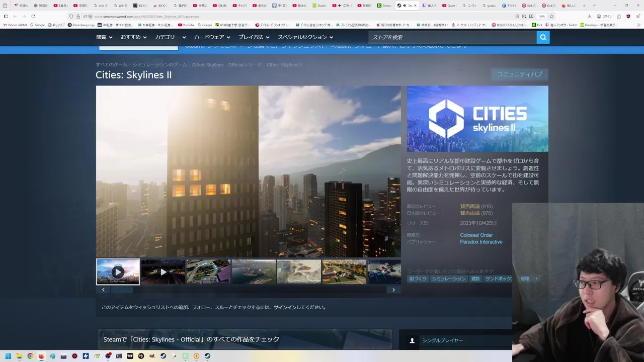
Task: Open the Yahoo! JAPAN bookmark
Action: pos(15,25)
